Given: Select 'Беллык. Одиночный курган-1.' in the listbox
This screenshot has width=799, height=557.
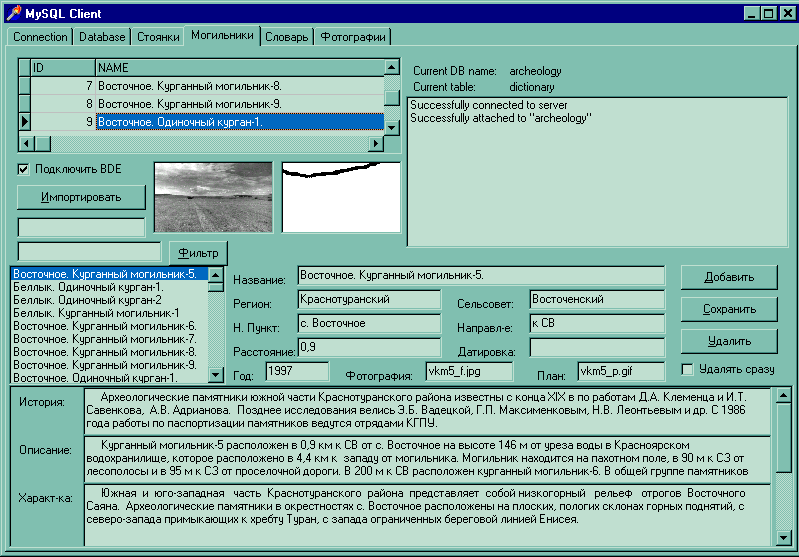Looking at the screenshot, I should 110,287.
